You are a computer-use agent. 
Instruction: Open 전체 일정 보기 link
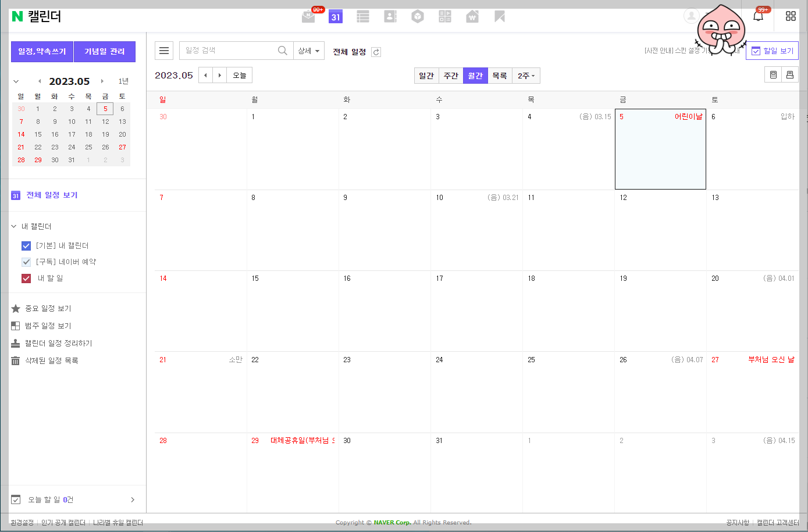52,195
